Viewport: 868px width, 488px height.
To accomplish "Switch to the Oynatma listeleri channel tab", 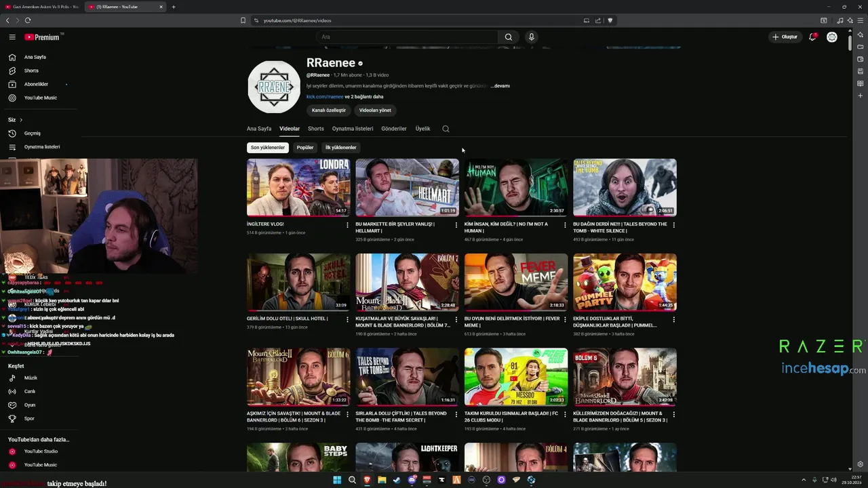I will click(353, 129).
